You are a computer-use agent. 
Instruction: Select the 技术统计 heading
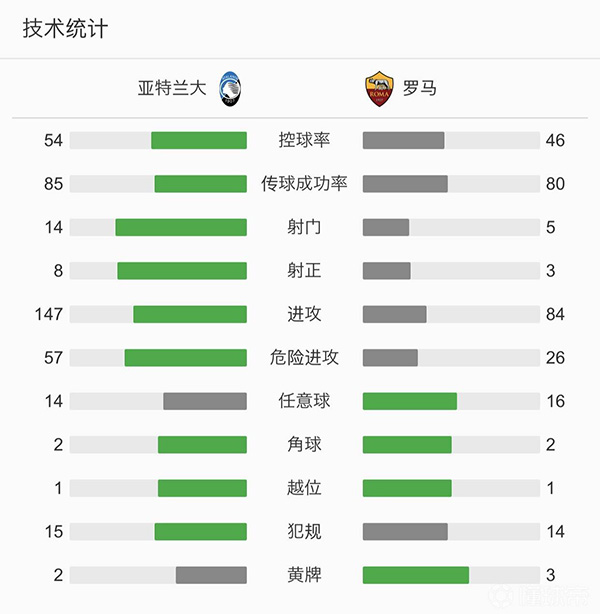pos(66,28)
